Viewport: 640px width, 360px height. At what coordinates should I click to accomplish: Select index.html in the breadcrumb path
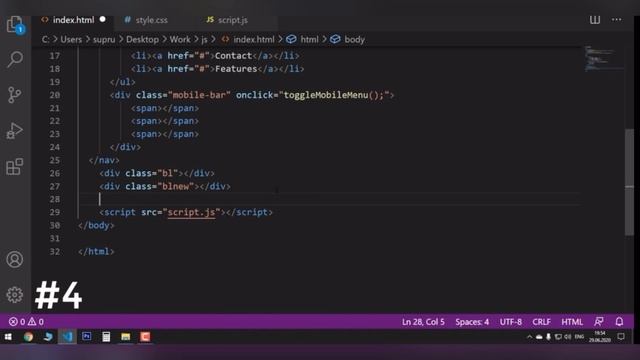[253, 40]
